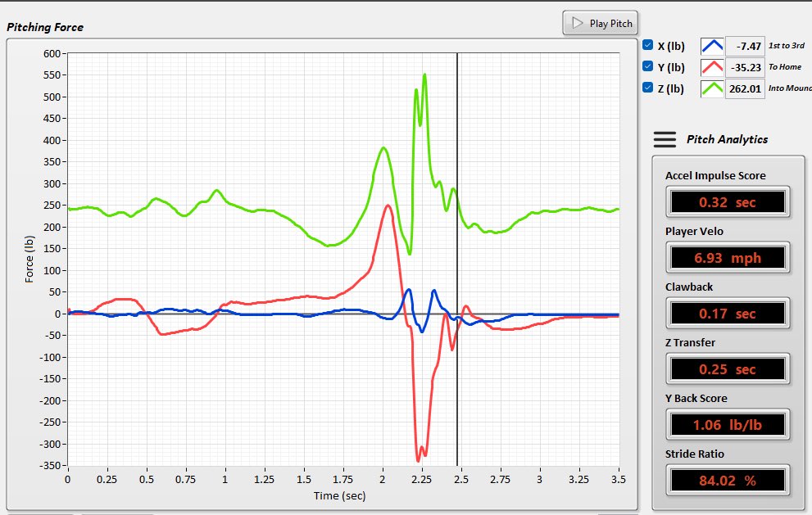Select the X value field -7.47
812x515 pixels.
pos(745,46)
